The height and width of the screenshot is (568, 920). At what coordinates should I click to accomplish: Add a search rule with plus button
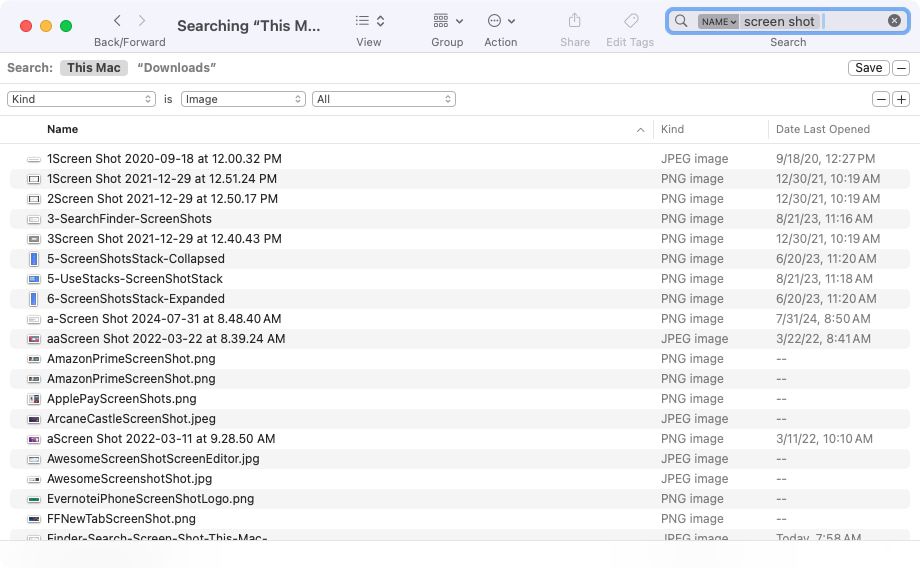pyautogui.click(x=901, y=99)
